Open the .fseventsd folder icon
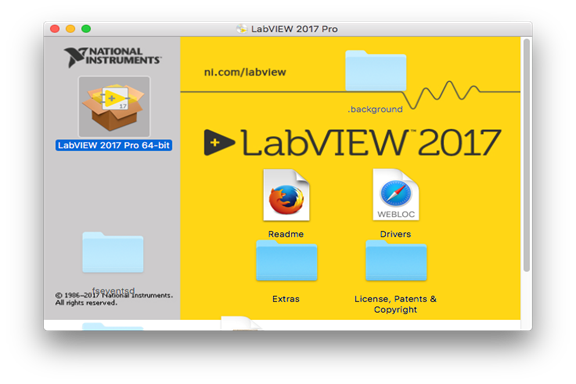The height and width of the screenshot is (384, 576). [113, 252]
